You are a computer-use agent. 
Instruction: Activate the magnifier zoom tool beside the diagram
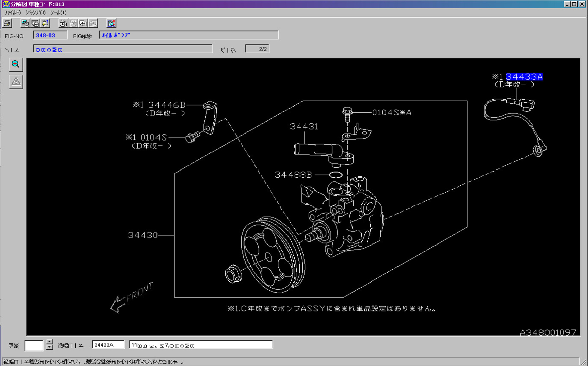click(x=16, y=64)
